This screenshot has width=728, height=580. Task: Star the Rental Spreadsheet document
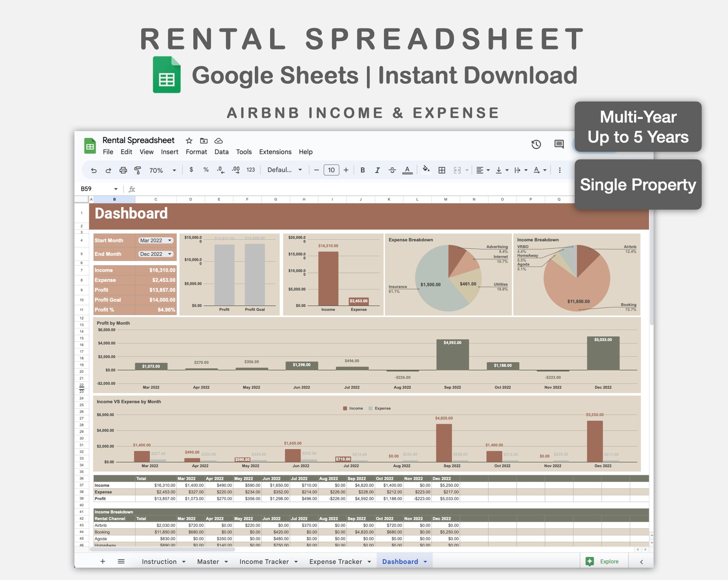189,141
